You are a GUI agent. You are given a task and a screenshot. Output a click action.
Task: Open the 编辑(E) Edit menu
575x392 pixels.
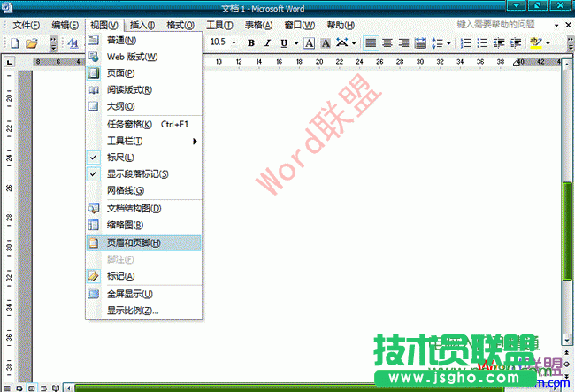65,26
